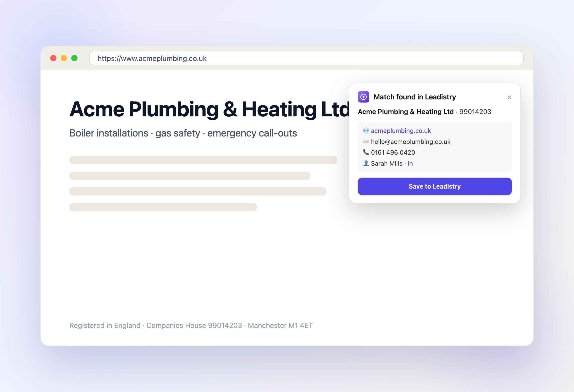Select the phone number 0161 496 0420
This screenshot has width=574, height=392.
(x=393, y=152)
